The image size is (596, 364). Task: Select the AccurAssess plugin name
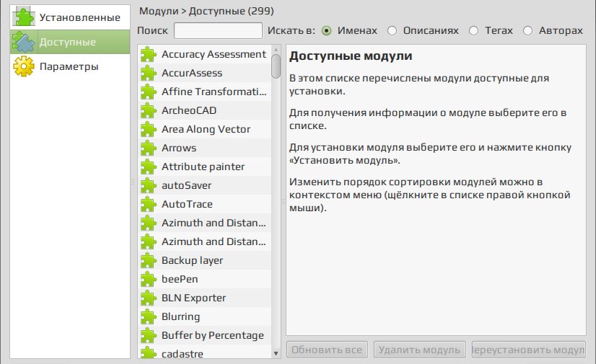(192, 73)
